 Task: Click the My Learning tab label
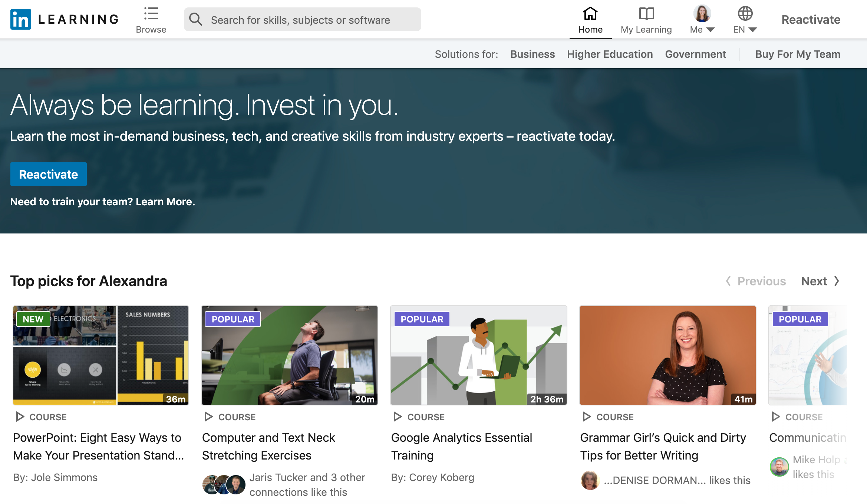(x=646, y=30)
